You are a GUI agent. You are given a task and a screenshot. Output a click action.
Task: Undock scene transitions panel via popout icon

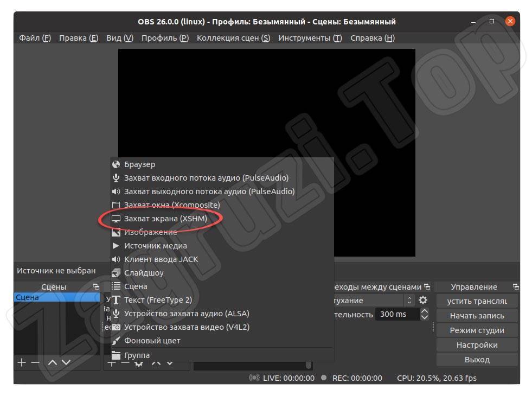pyautogui.click(x=427, y=287)
